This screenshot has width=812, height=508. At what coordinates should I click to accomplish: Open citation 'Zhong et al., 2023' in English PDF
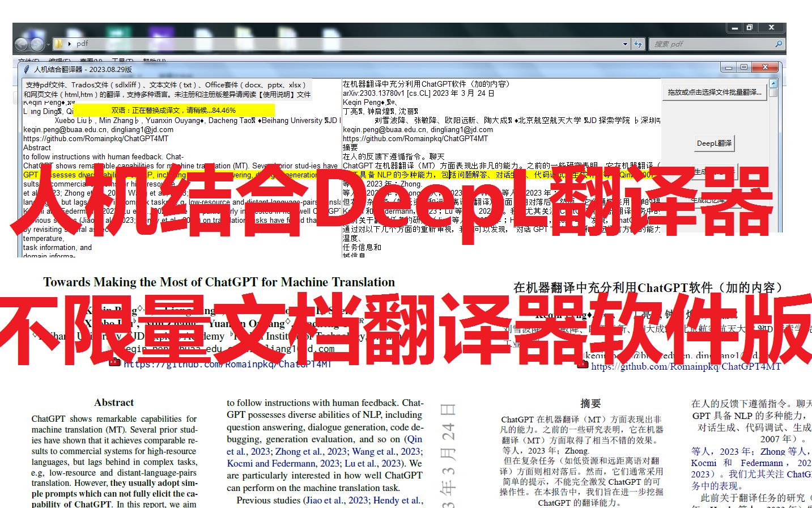pyautogui.click(x=311, y=451)
